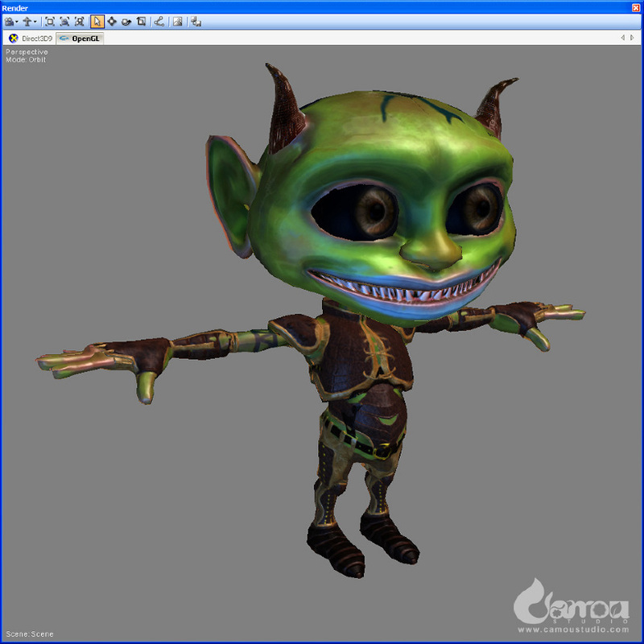Click the connected nodes graph icon
The height and width of the screenshot is (644, 644).
[x=159, y=22]
